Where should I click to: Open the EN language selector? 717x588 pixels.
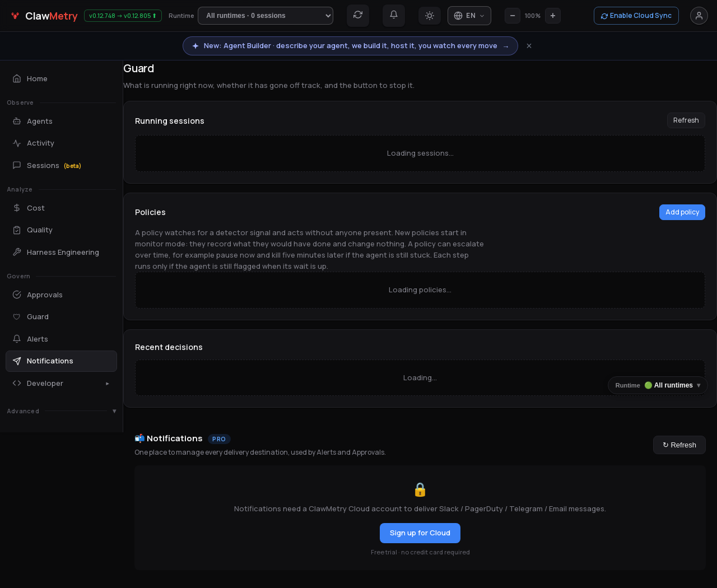pyautogui.click(x=469, y=16)
